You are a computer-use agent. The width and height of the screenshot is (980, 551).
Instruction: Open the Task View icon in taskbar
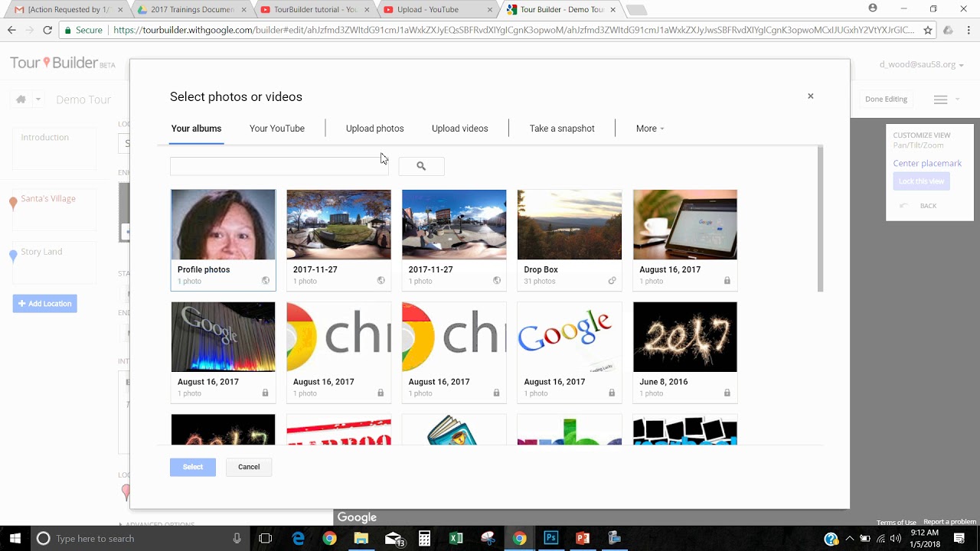click(x=266, y=539)
